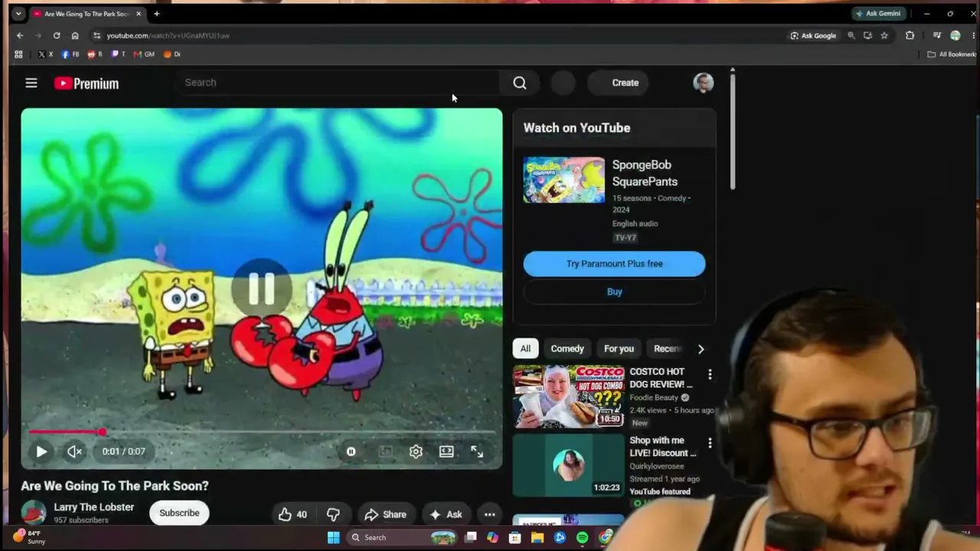Open the weather widget showing Sunny
The width and height of the screenshot is (980, 551).
29,536
